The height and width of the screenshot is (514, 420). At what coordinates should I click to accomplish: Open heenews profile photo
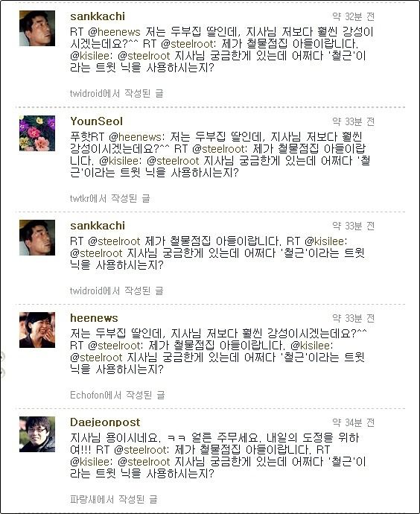coord(37,330)
